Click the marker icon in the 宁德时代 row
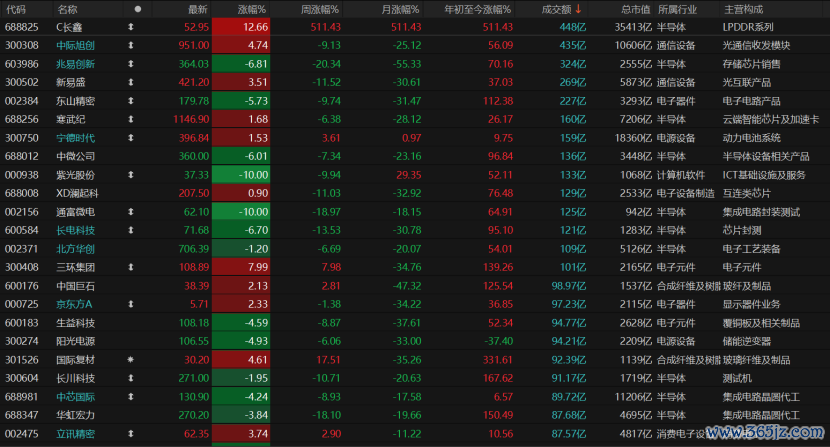Screen dimensions: 830x447 [x=131, y=138]
